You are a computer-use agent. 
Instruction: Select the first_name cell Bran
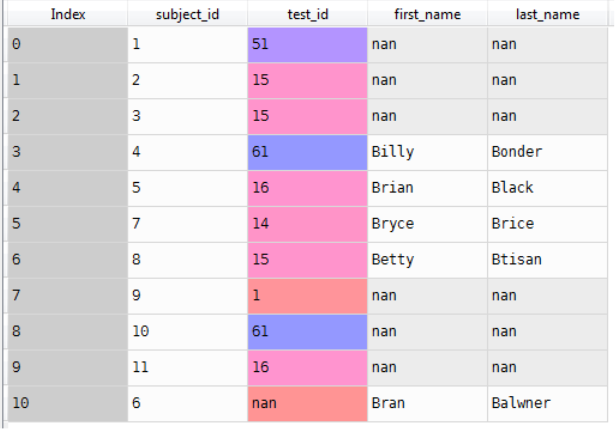[427, 403]
